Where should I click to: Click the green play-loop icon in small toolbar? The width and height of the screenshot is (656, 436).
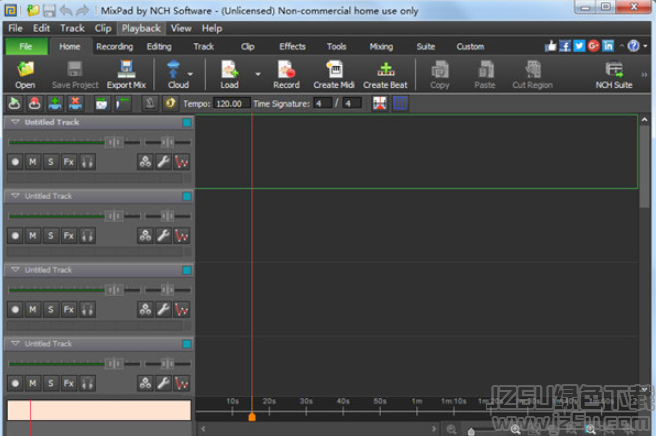pyautogui.click(x=14, y=103)
